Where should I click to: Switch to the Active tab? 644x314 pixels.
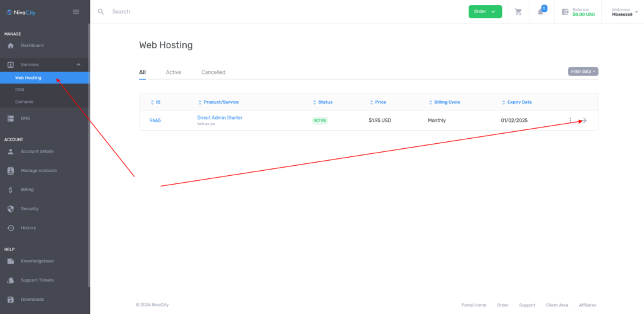tap(174, 73)
